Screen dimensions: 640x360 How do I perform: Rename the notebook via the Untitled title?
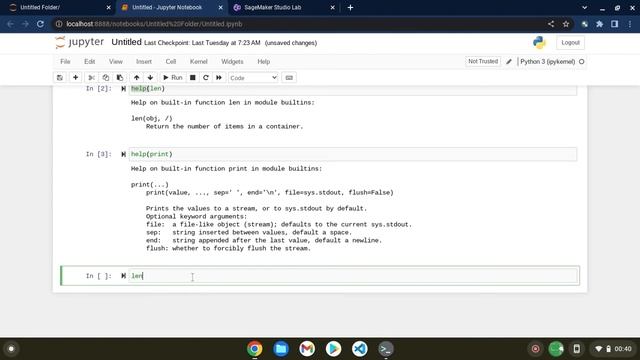tap(127, 42)
